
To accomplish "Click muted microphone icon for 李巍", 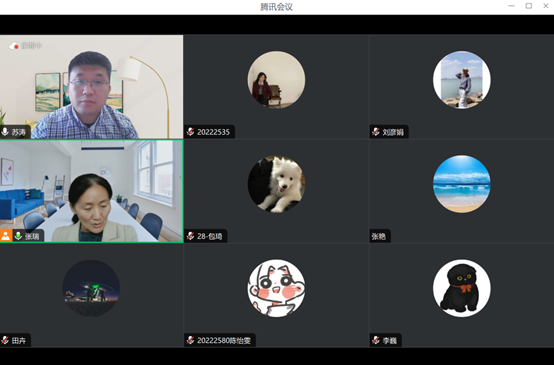I will [376, 340].
